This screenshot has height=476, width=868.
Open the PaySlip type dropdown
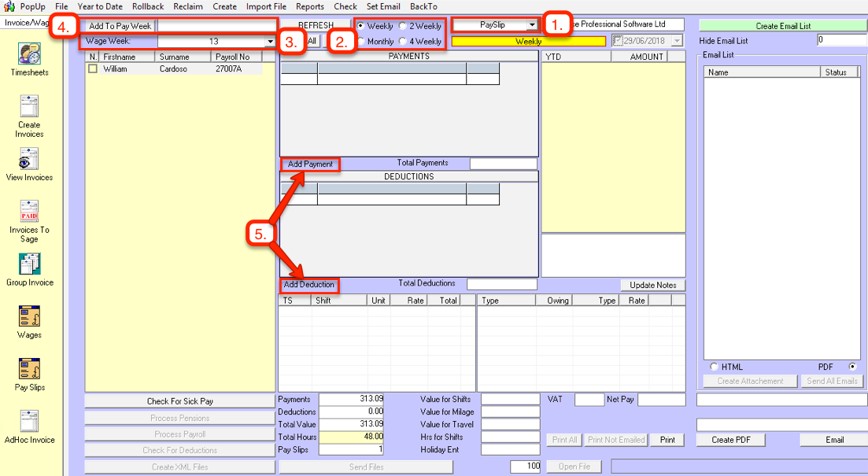pos(532,25)
